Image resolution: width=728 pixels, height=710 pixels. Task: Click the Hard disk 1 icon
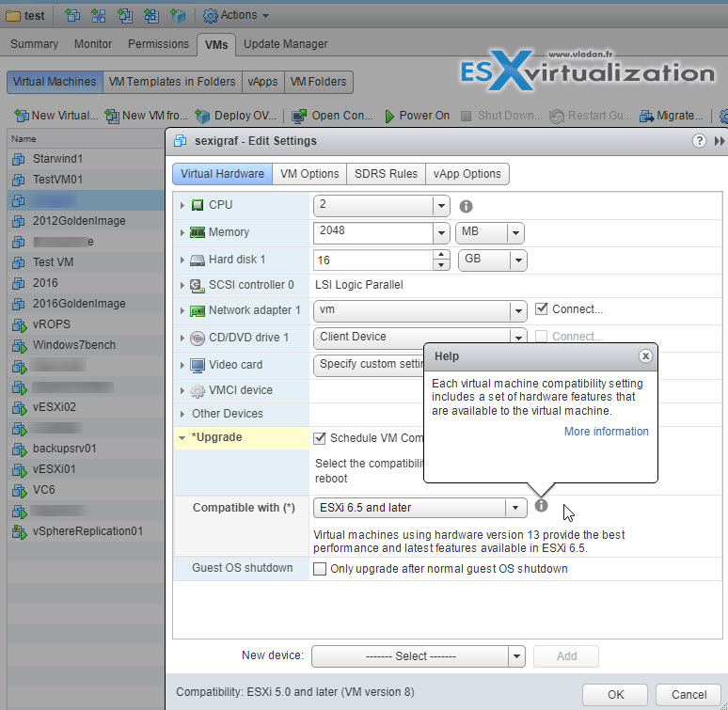point(198,260)
